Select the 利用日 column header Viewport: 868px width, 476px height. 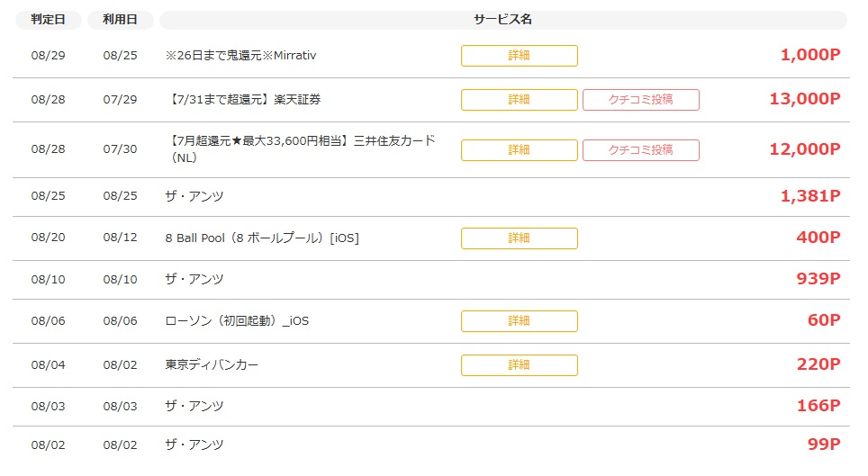pyautogui.click(x=120, y=20)
